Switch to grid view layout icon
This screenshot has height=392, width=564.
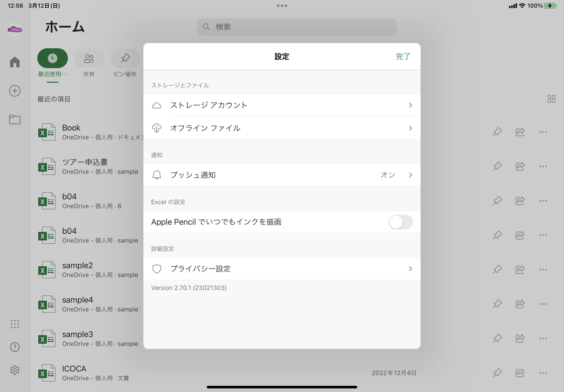(x=552, y=99)
